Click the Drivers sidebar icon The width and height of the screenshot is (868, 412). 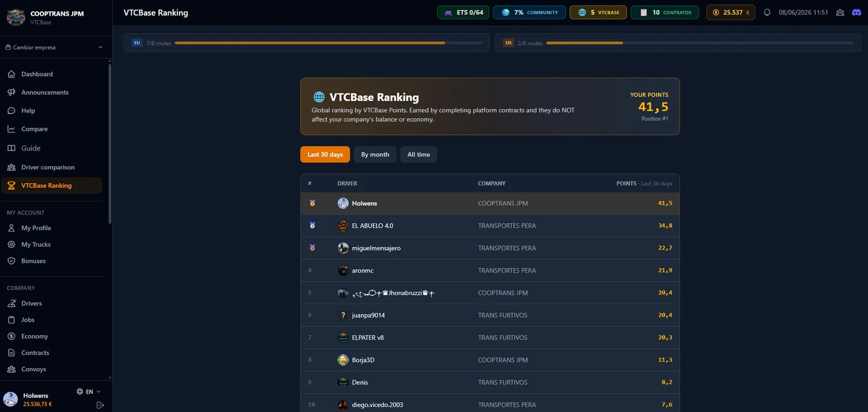[11, 303]
